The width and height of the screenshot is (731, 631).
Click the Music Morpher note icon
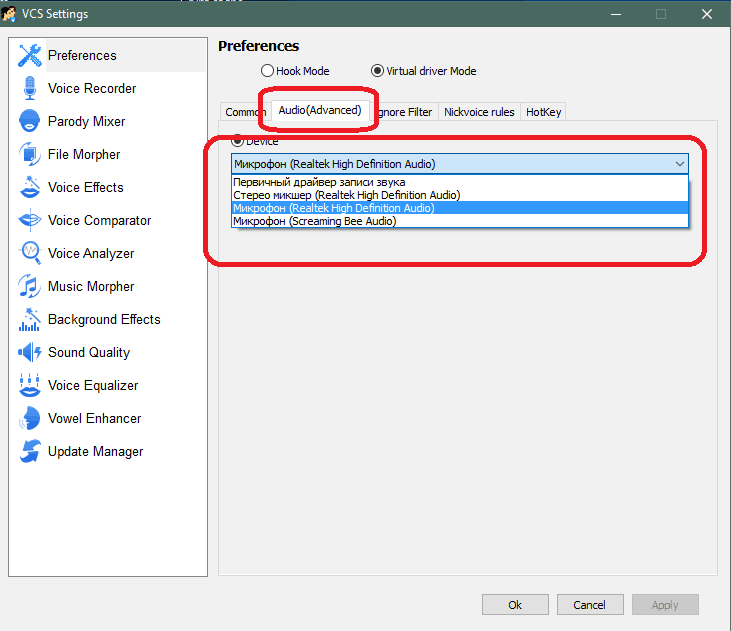tap(29, 286)
